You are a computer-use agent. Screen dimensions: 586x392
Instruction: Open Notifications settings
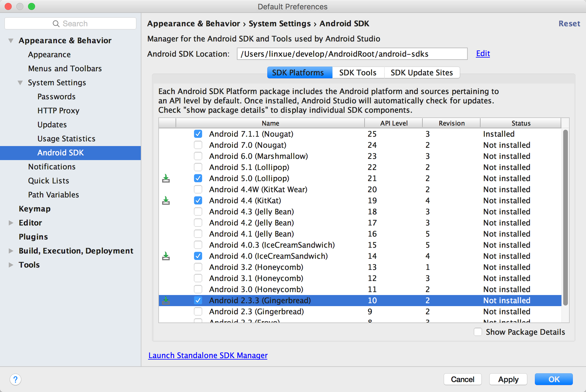(x=52, y=167)
